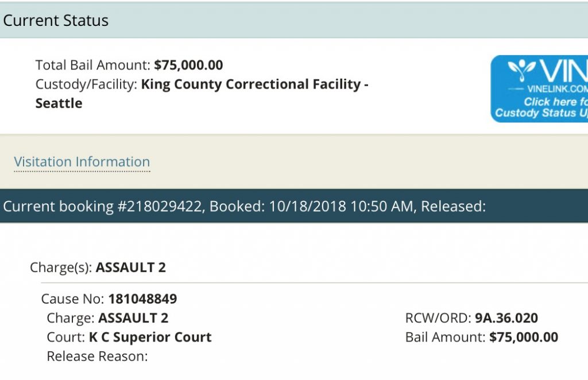
Task: Click the current booking #218029422 header bar
Action: pyautogui.click(x=294, y=206)
